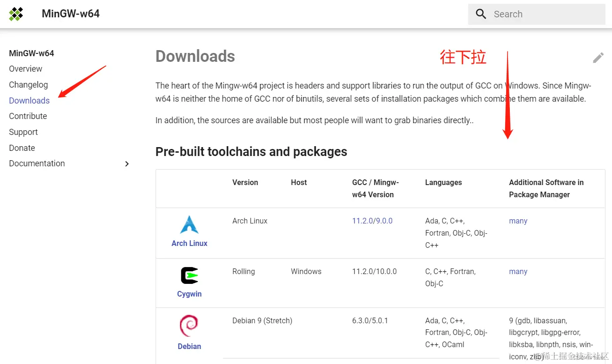Open the Debian text link

coord(189,347)
